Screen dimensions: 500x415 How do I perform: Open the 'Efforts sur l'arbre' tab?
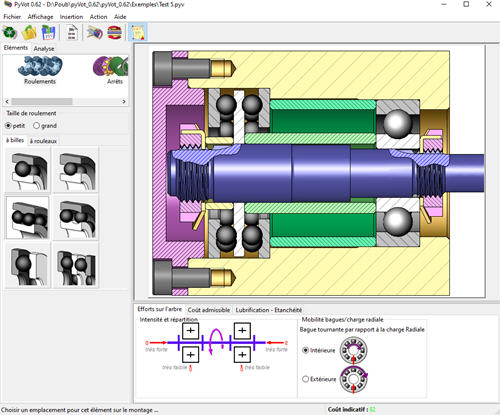pyautogui.click(x=160, y=309)
